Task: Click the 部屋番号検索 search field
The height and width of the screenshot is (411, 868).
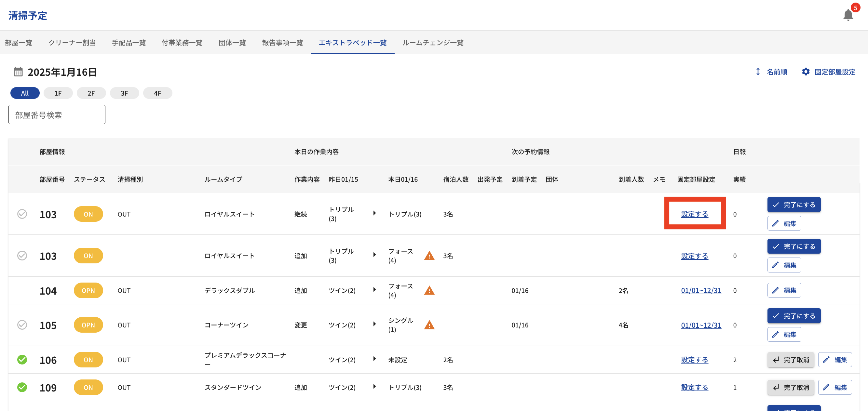Action: click(x=57, y=115)
